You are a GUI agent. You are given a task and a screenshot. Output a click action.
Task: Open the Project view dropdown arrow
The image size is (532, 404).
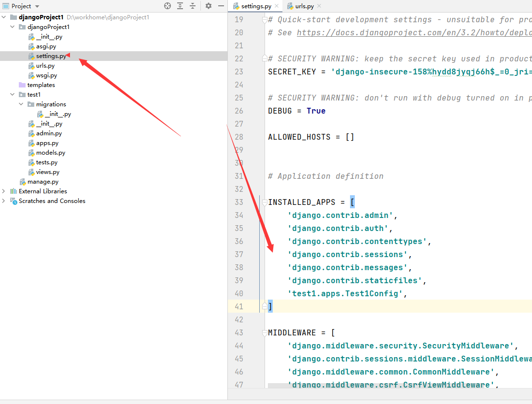(x=38, y=6)
